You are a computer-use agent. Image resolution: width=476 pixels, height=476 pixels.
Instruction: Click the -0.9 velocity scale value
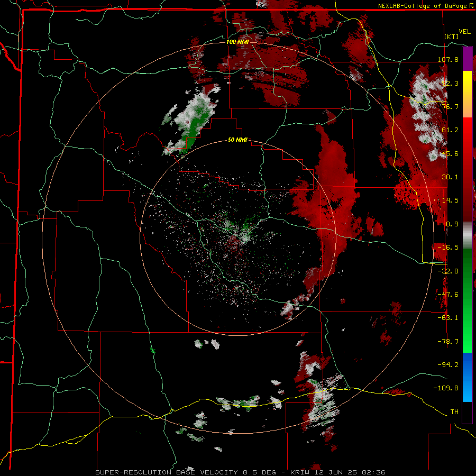450,224
